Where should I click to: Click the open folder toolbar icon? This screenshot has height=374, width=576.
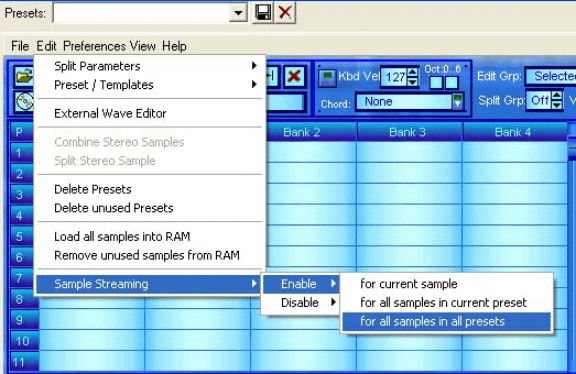24,76
